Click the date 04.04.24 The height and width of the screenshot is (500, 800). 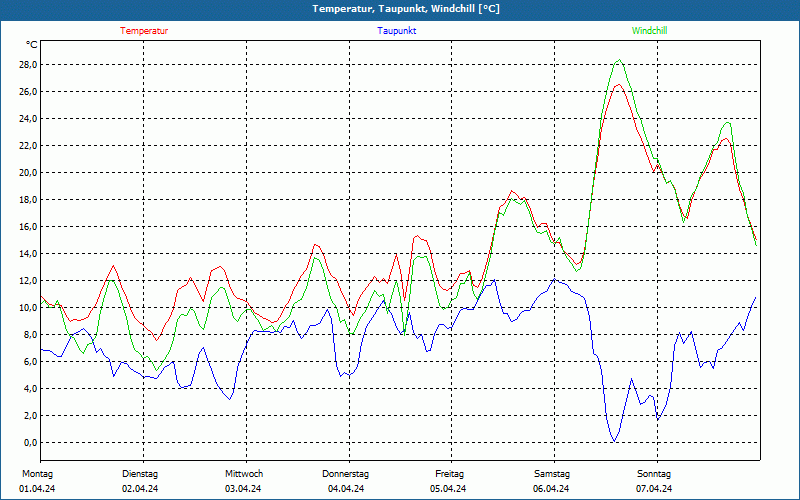pyautogui.click(x=346, y=489)
